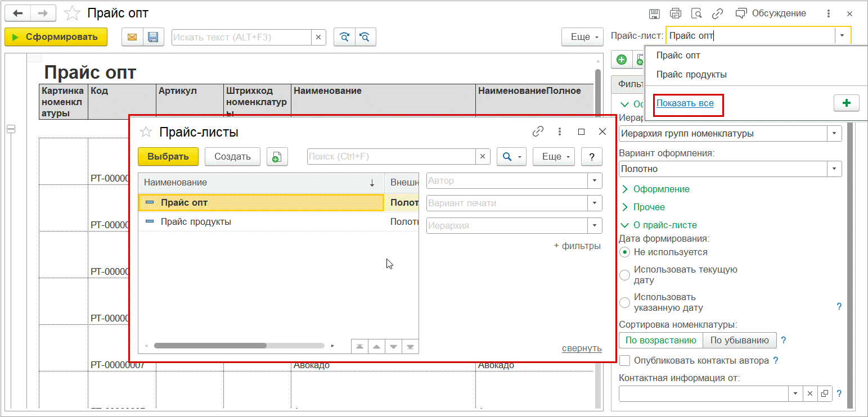Jump to first row arrow in list footer
The height and width of the screenshot is (417, 868).
click(x=359, y=346)
